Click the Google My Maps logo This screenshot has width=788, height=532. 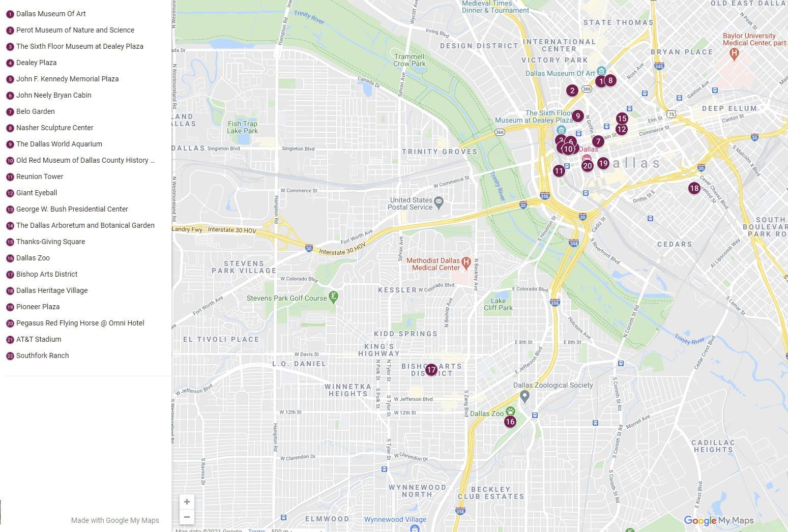(718, 520)
